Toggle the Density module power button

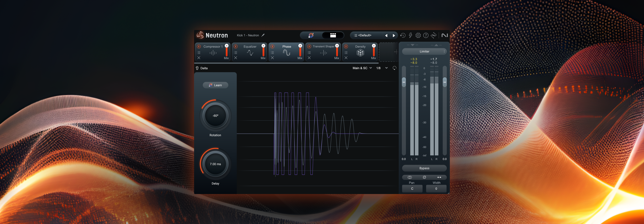[346, 46]
